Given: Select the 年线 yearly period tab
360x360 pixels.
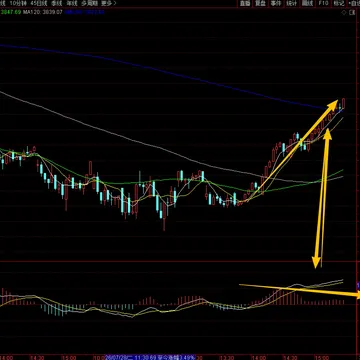Looking at the screenshot, I should click(x=72, y=3).
